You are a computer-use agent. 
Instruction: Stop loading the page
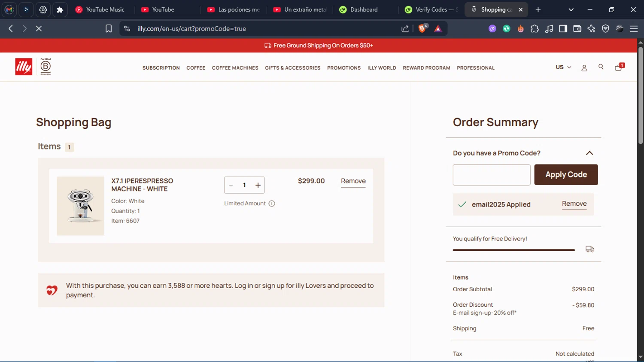(39, 28)
